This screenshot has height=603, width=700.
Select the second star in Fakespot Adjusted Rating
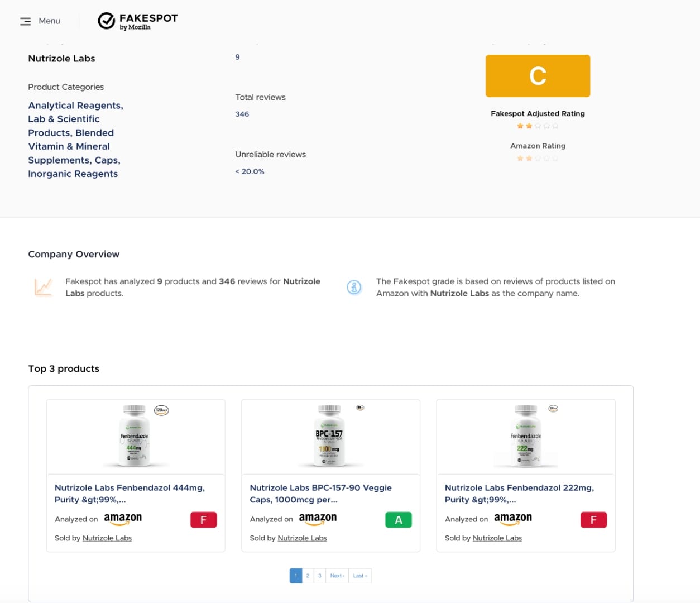(529, 126)
